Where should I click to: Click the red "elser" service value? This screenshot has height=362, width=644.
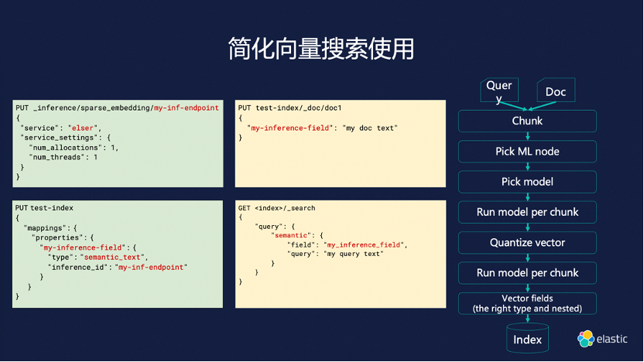[83, 128]
